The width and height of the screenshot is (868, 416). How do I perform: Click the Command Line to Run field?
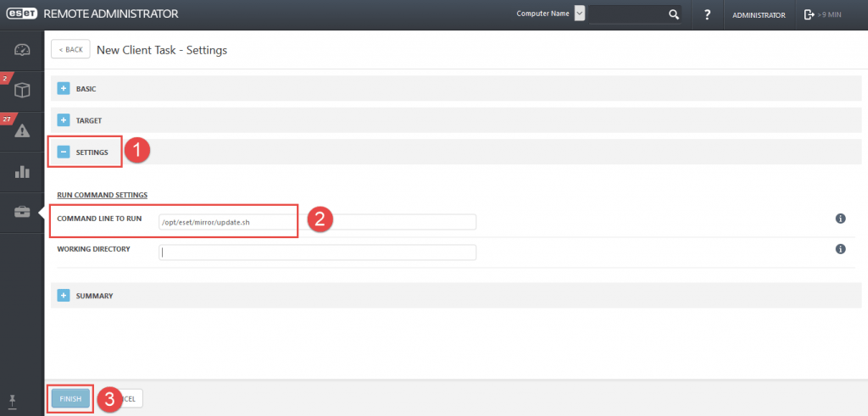click(x=317, y=222)
